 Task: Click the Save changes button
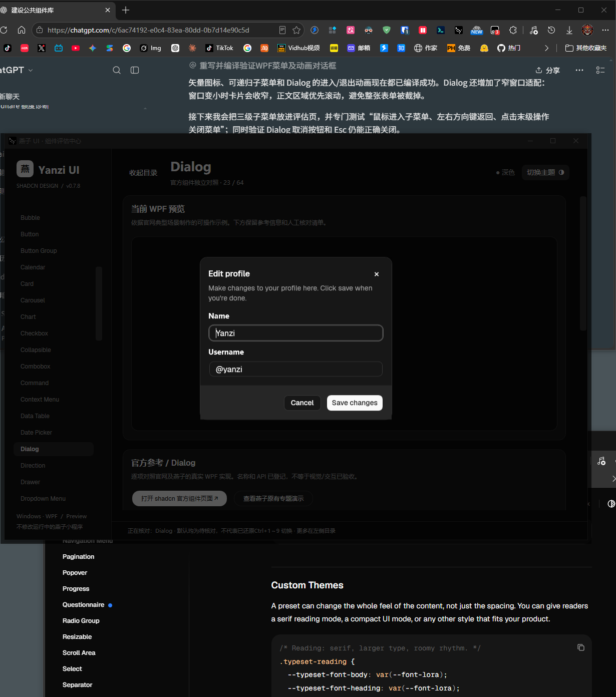point(355,403)
